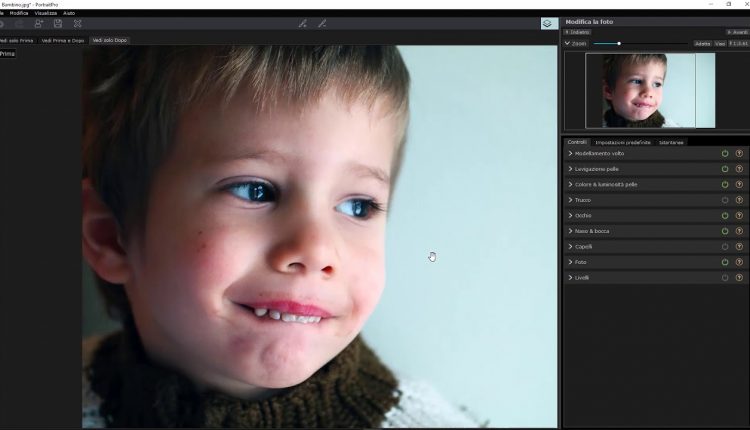Expand Colore & luminosità pelle section
Viewport: 750px width, 430px height.
[570, 184]
